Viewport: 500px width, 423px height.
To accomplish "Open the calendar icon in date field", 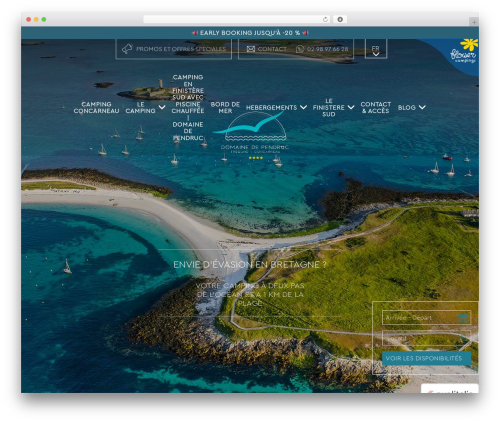I will coord(463,318).
